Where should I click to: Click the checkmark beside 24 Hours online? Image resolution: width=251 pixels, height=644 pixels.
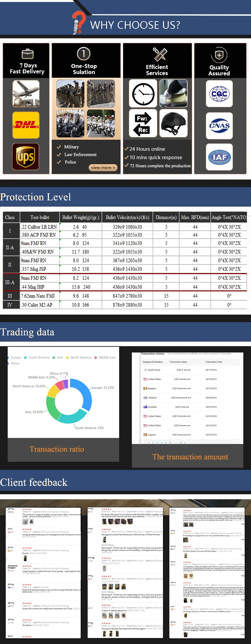[x=127, y=149]
